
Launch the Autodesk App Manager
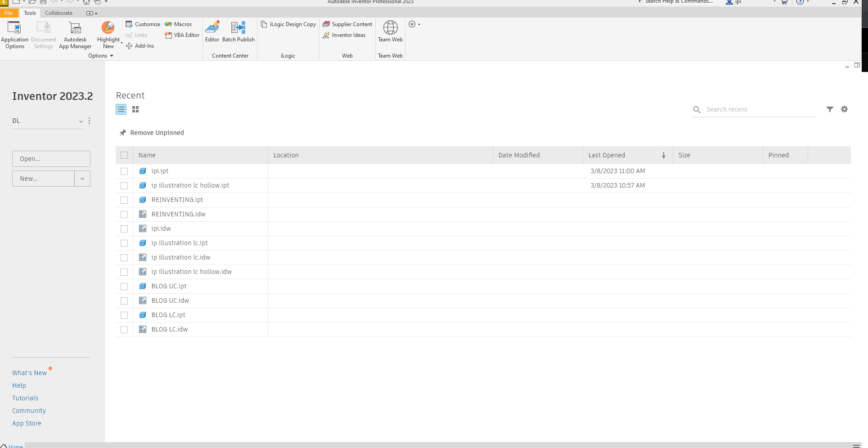tap(75, 35)
